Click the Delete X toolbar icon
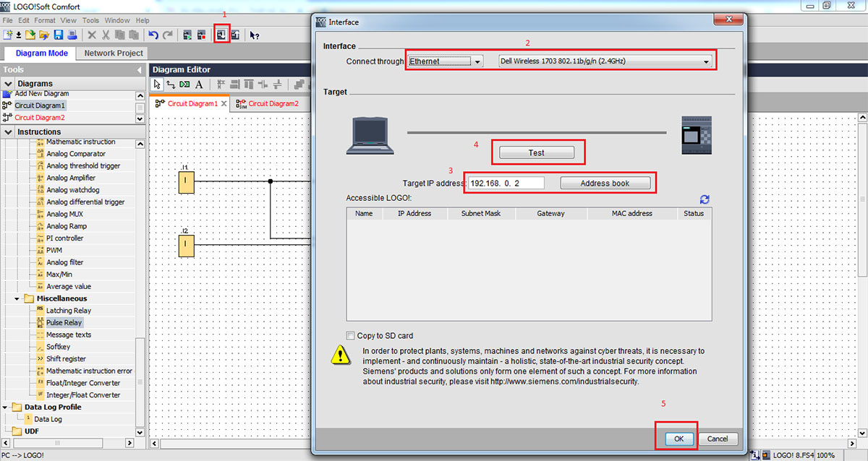The width and height of the screenshot is (868, 461). 92,35
